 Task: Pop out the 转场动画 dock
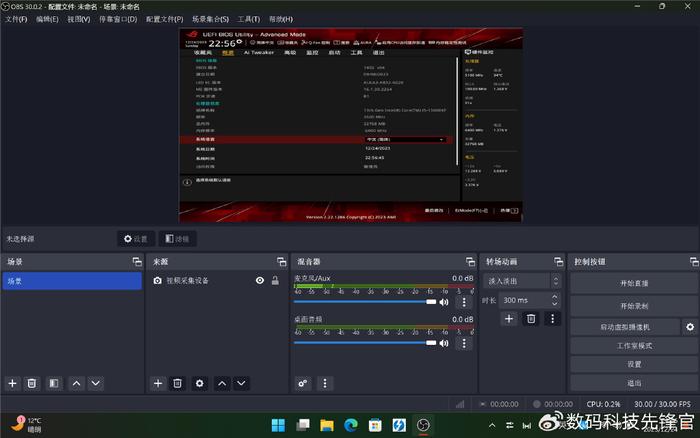[x=558, y=262]
